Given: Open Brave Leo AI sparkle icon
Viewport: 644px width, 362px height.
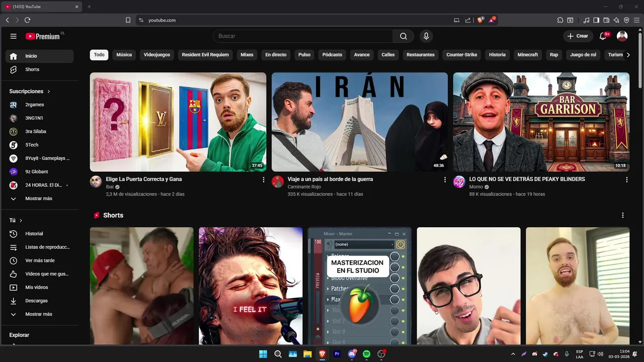Looking at the screenshot, I should point(616,20).
